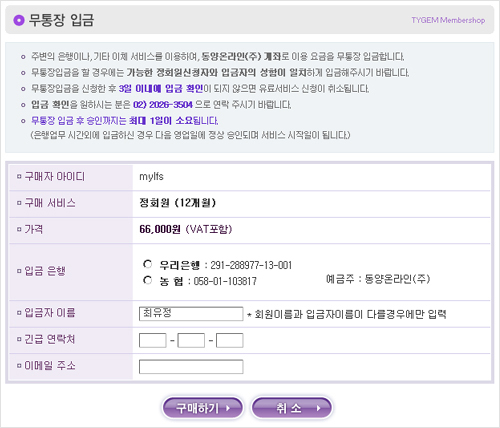Click the purple circle icon beside 무통장 입금
Image resolution: width=500 pixels, height=428 pixels.
[19, 20]
